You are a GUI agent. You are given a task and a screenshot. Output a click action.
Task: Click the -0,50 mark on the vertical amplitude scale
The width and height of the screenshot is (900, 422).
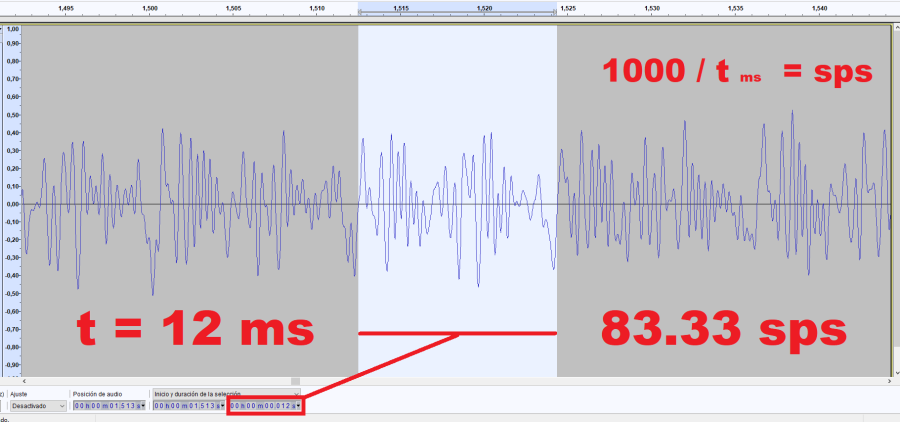pyautogui.click(x=12, y=294)
